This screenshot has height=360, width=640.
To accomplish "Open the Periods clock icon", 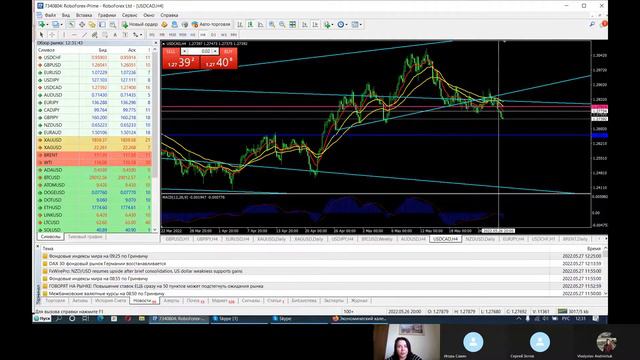I will (x=341, y=24).
